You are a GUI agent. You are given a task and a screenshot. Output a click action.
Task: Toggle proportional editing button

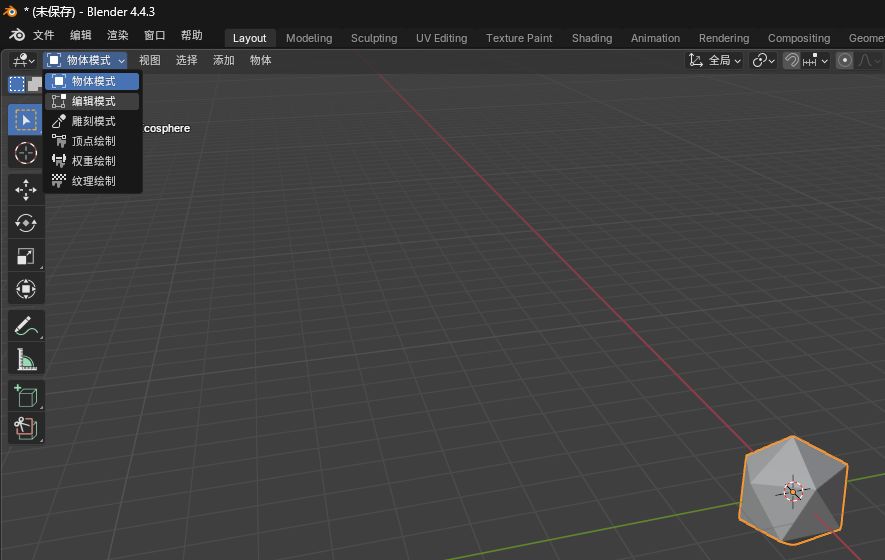[845, 60]
